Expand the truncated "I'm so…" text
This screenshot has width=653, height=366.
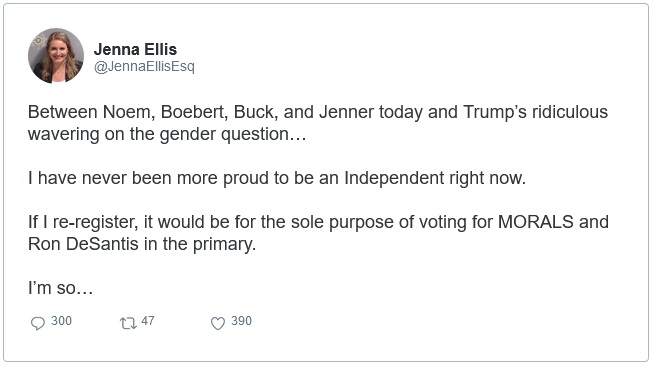point(61,288)
